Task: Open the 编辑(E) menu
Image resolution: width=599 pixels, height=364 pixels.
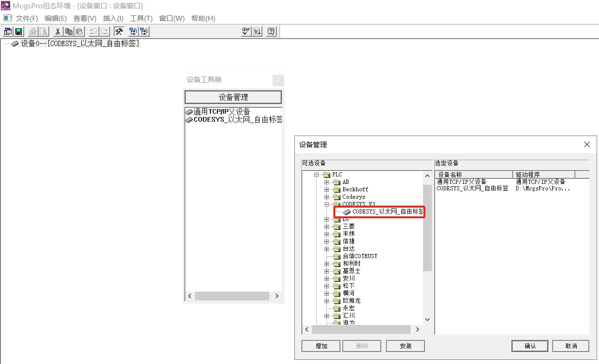Action: click(x=56, y=19)
